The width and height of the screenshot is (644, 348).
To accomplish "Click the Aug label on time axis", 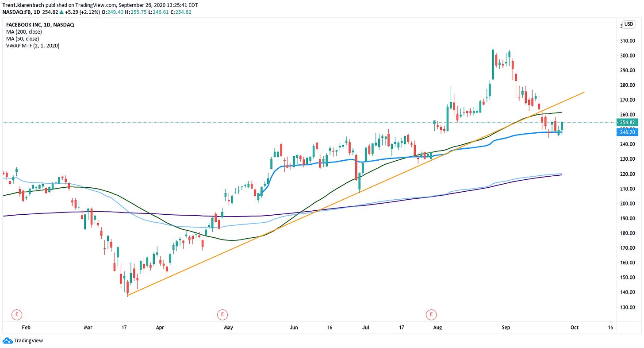I will pos(437,328).
